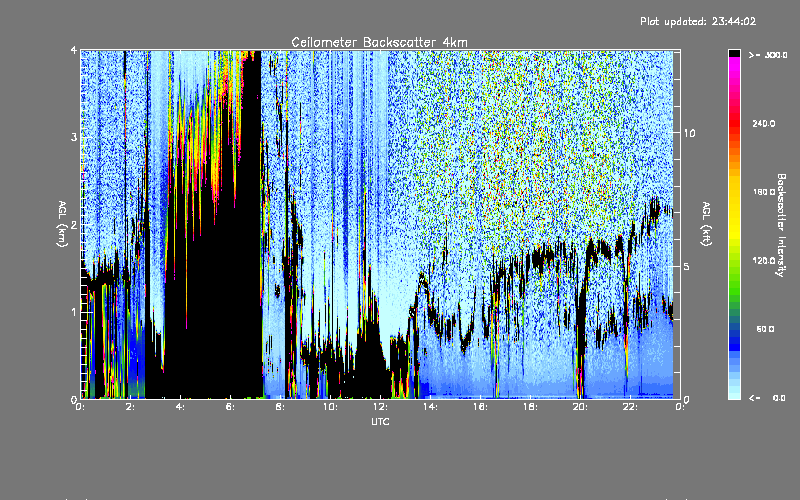This screenshot has width=800, height=500.
Task: Click the UTC x-axis label
Action: point(380,421)
